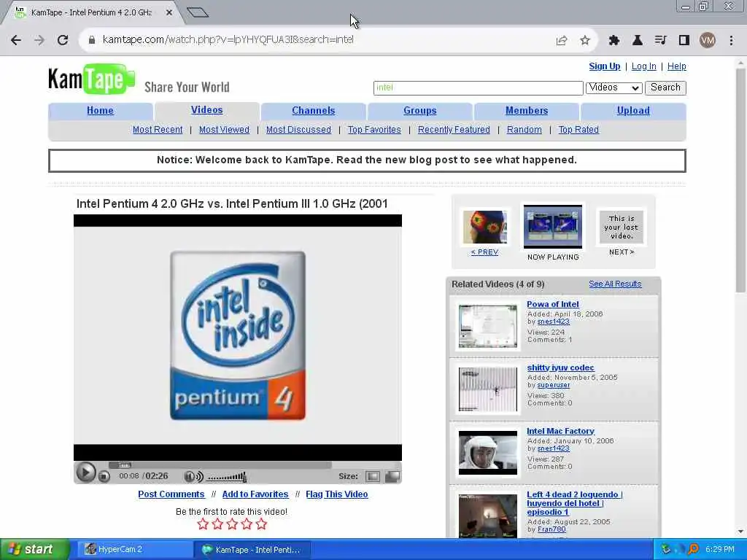Screen dimensions: 747x560
Task: Open the media control playlist icon
Action: (660, 41)
